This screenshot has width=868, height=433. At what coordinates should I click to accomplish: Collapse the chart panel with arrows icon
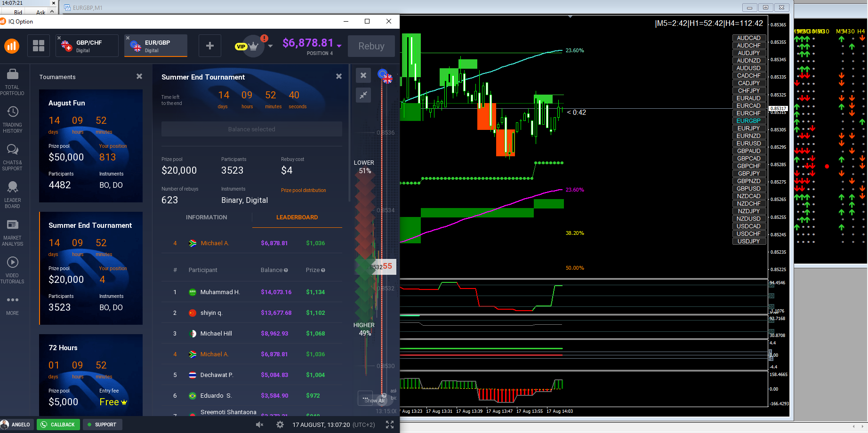pyautogui.click(x=363, y=95)
